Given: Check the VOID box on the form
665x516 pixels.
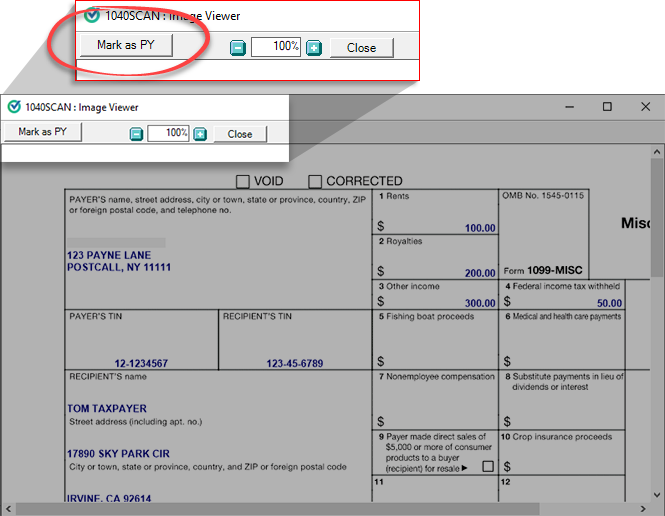Looking at the screenshot, I should point(243,181).
